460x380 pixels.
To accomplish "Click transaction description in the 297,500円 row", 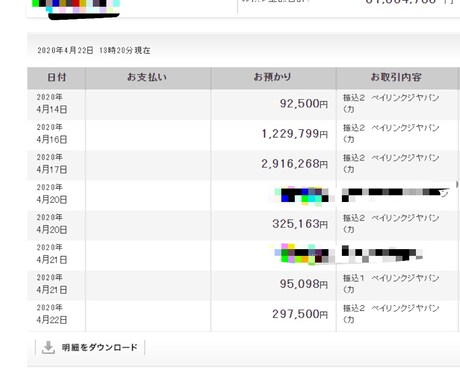I will click(x=391, y=314).
